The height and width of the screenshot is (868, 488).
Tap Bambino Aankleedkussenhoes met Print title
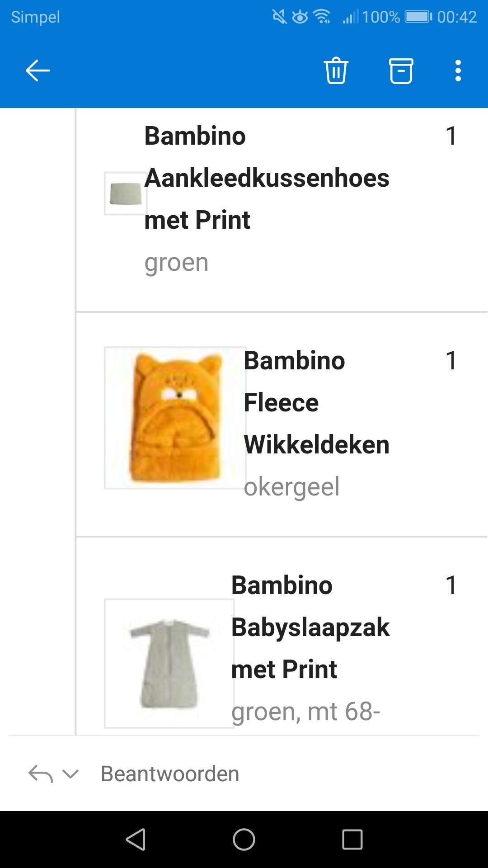[x=267, y=178]
